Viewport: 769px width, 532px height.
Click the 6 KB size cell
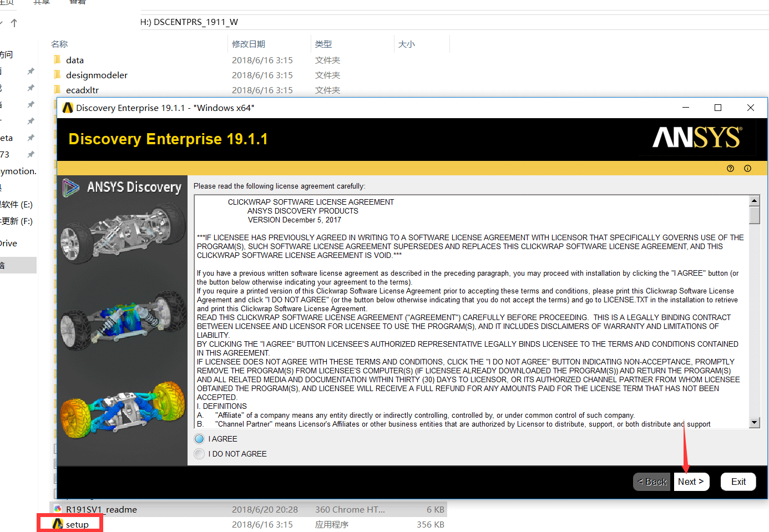pos(436,509)
